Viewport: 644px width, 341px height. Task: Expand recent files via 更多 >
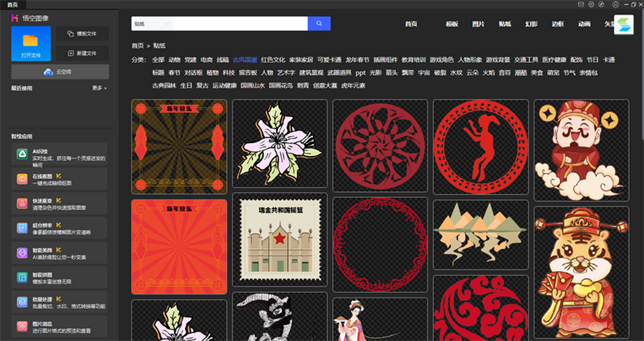click(x=99, y=88)
